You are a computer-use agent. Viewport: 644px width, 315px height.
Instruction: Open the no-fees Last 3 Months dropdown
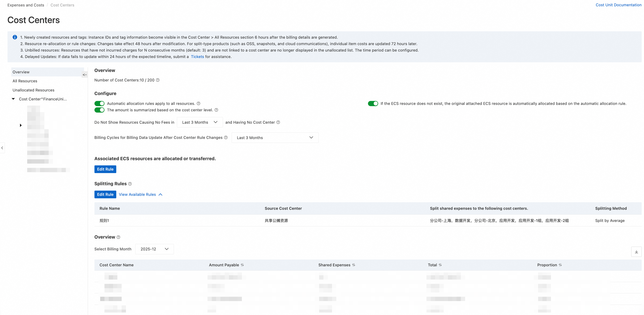[x=199, y=122]
